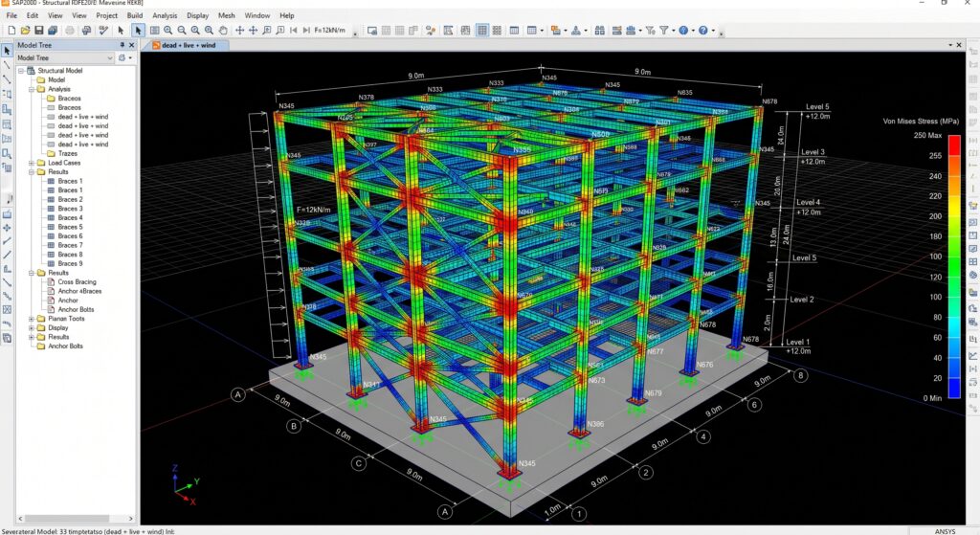Switch to dead + live + wind tab
980x535 pixels.
point(185,45)
